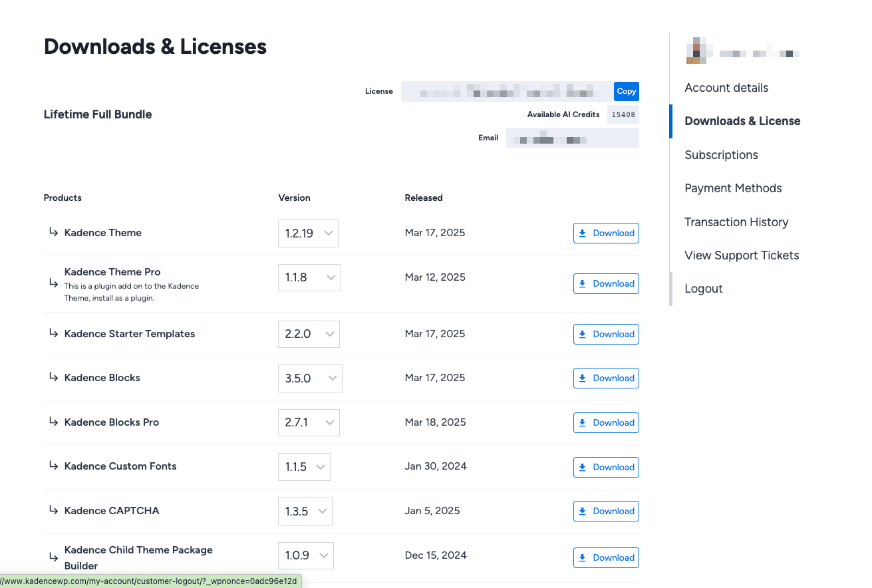View Transaction History
The width and height of the screenshot is (872, 588).
736,222
